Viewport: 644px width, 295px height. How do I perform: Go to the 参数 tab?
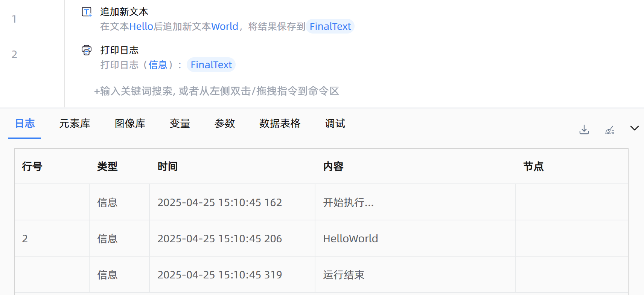tap(224, 124)
